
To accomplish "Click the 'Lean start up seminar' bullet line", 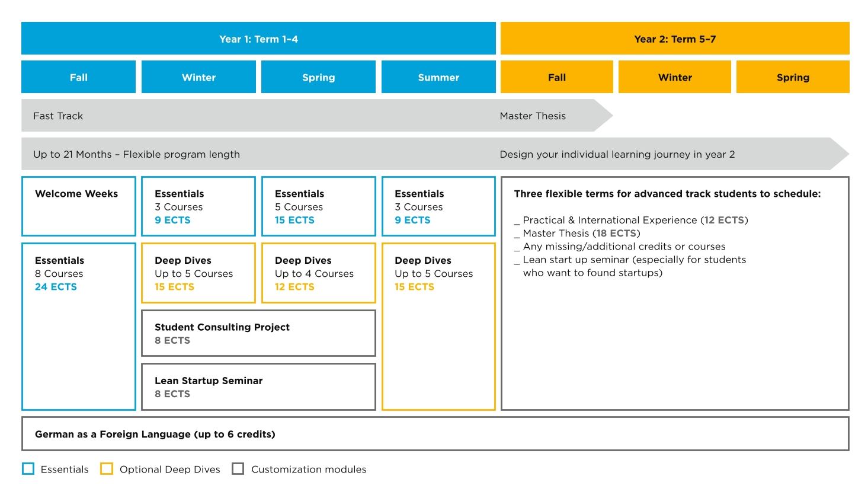I will pyautogui.click(x=630, y=266).
